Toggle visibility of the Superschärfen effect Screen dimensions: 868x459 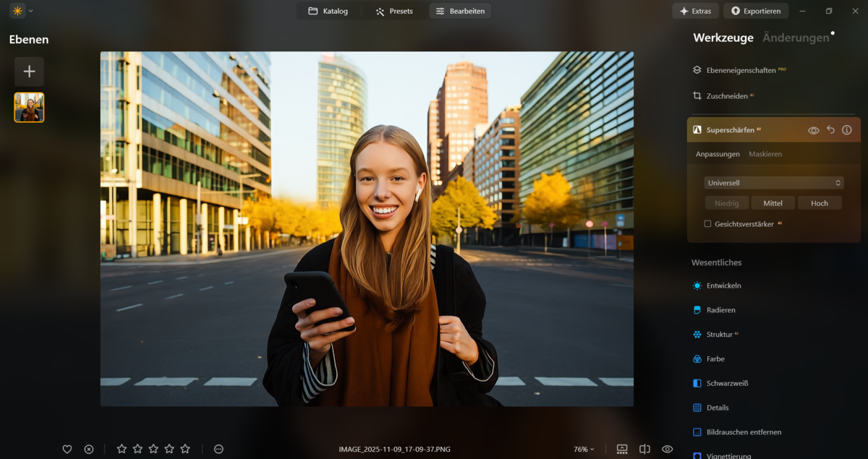coord(814,129)
